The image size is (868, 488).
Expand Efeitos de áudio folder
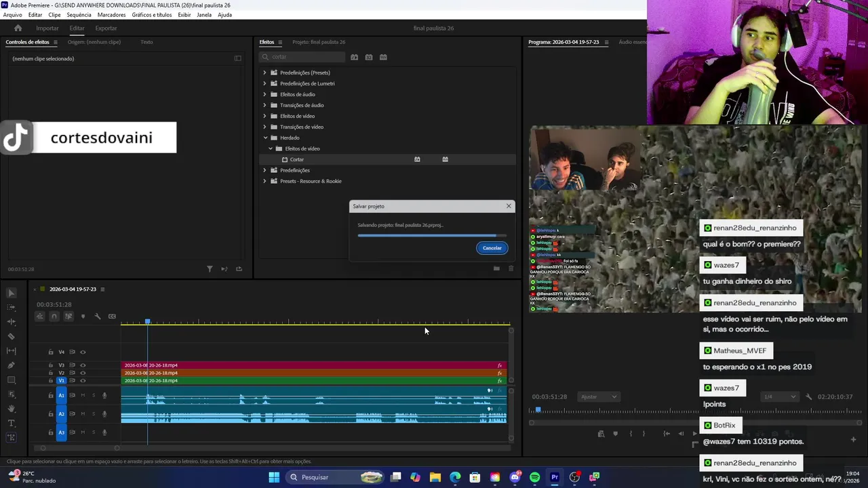click(x=264, y=94)
